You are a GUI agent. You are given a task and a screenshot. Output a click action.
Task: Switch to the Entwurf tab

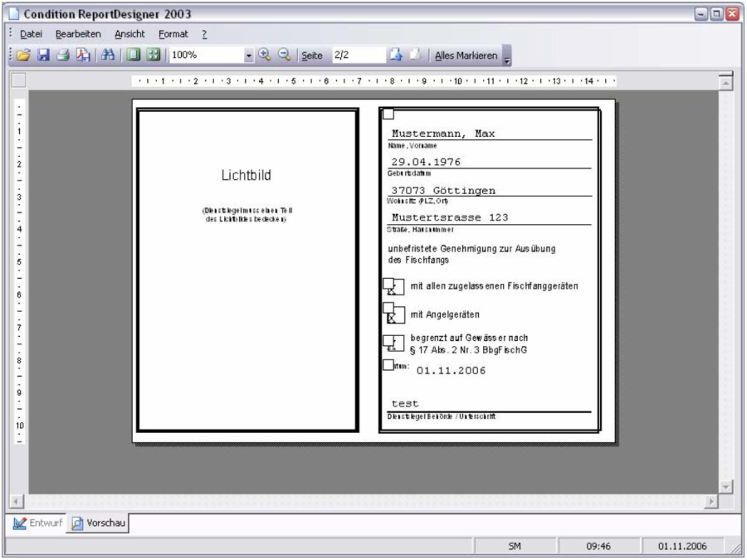(38, 524)
